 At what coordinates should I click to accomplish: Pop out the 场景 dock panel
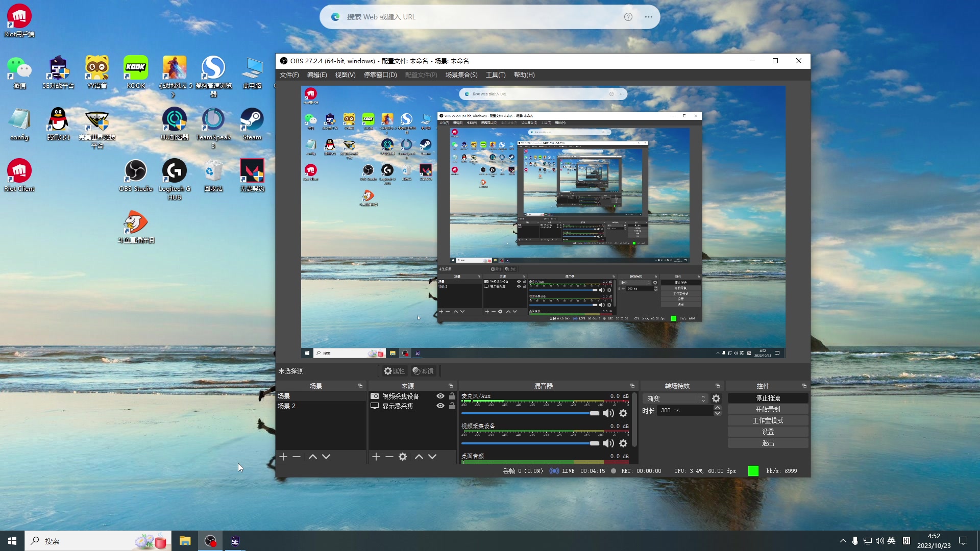360,386
